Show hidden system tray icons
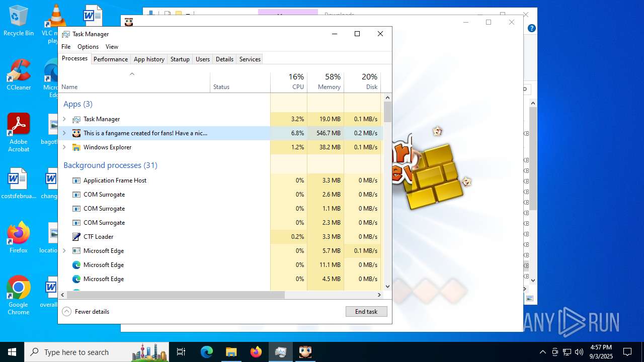 pos(542,352)
